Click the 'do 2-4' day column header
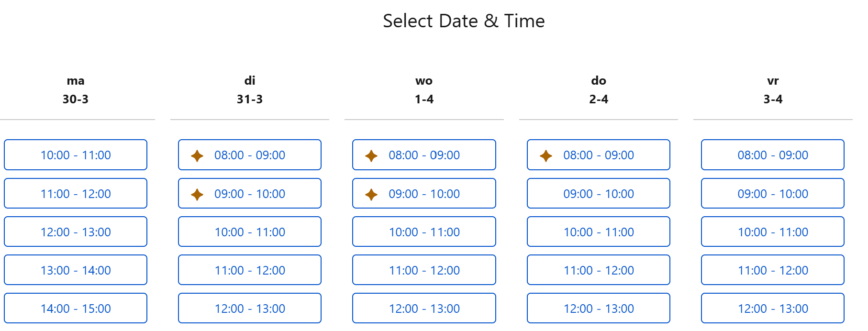Screen dimensions: 868x331 pyautogui.click(x=599, y=90)
